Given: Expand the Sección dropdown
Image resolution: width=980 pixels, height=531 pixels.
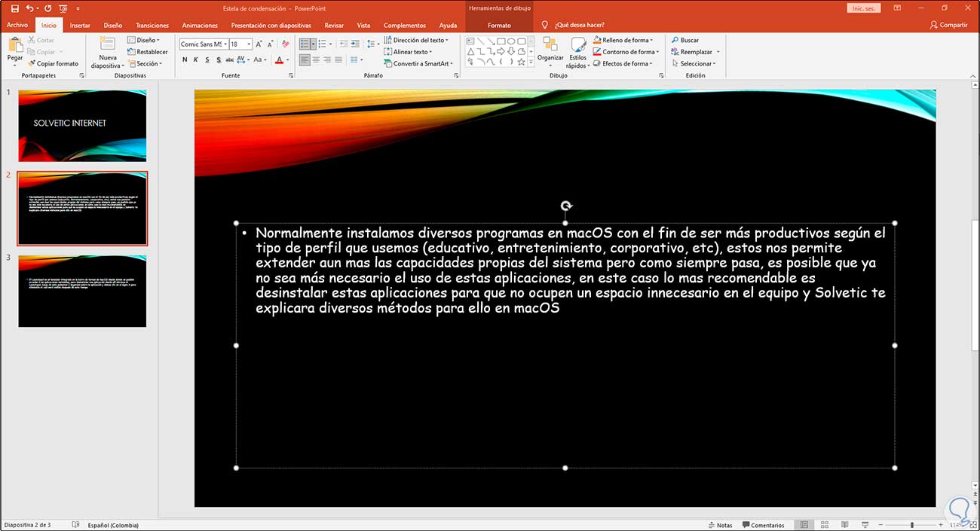Looking at the screenshot, I should (x=144, y=64).
